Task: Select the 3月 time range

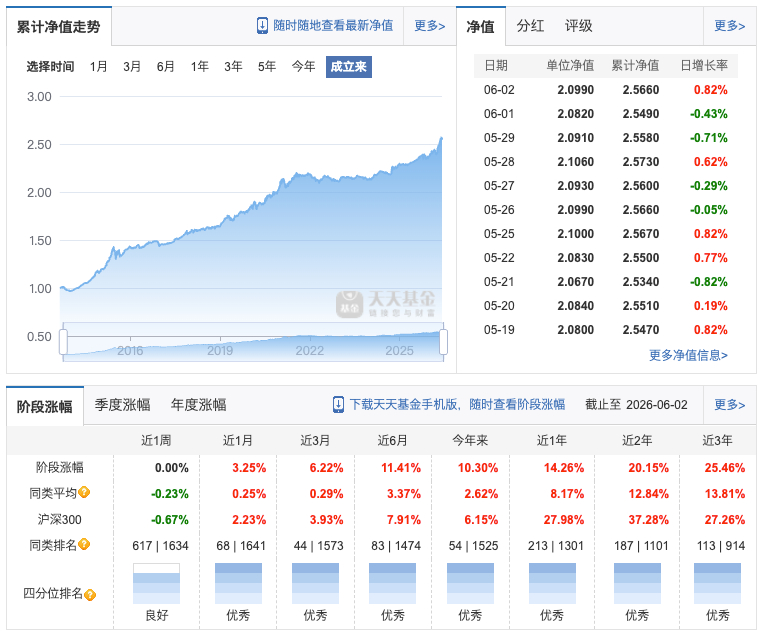Action: click(132, 67)
